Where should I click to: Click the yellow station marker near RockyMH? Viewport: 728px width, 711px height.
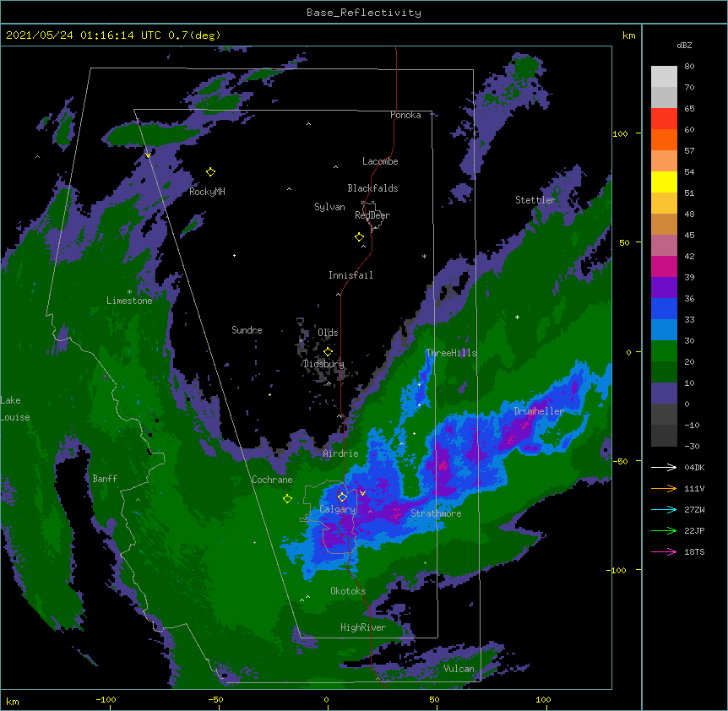[x=210, y=172]
